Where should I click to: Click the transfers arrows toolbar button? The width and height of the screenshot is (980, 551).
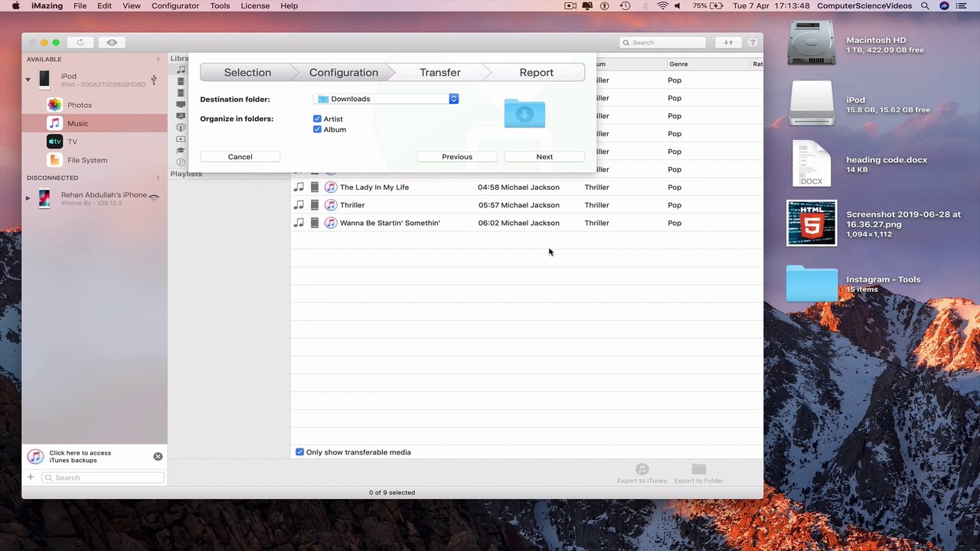tap(728, 43)
